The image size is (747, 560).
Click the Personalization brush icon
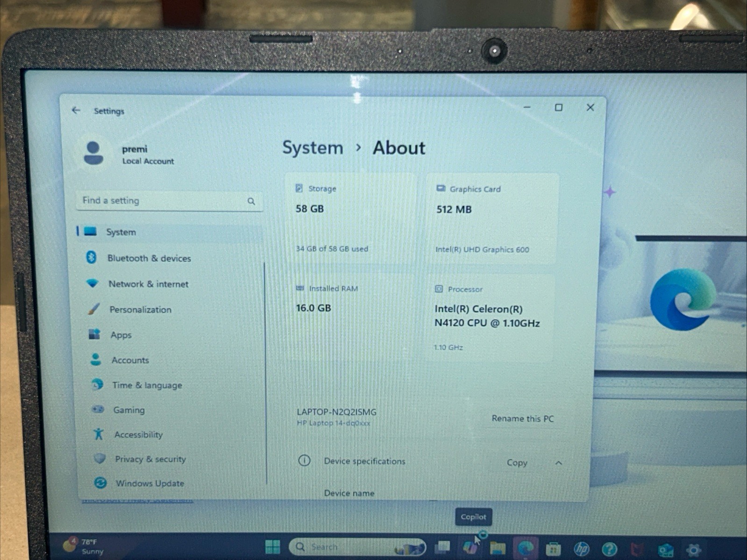click(x=93, y=309)
